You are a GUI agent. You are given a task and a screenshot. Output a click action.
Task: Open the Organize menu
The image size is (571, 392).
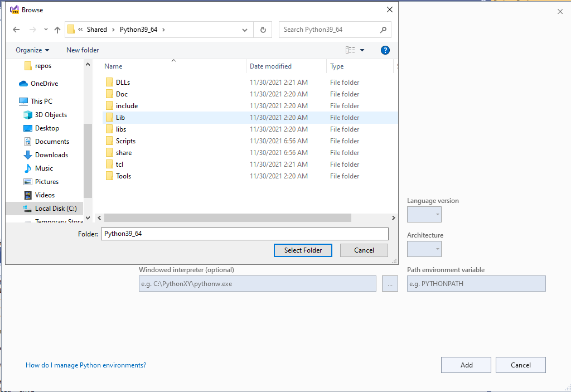pyautogui.click(x=31, y=50)
